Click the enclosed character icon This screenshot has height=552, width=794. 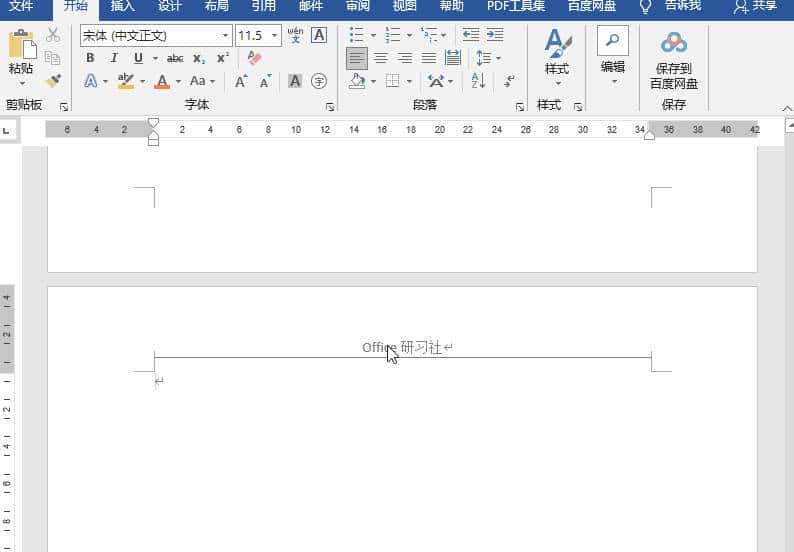tap(319, 81)
